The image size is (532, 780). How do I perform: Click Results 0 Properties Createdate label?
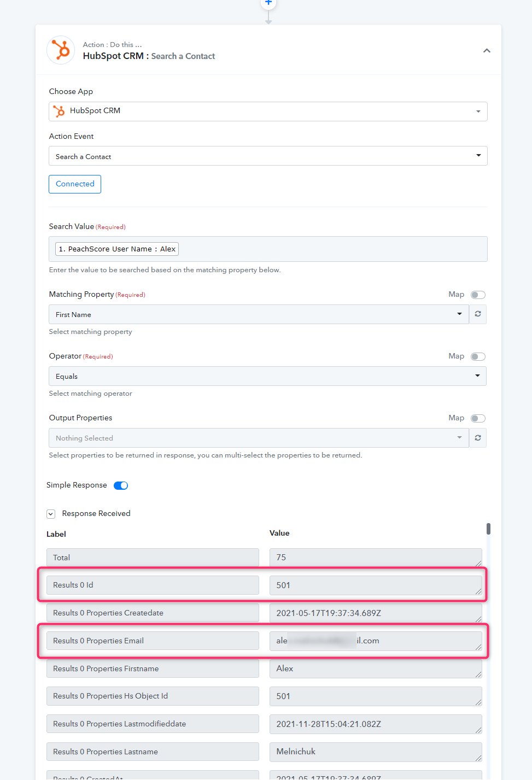click(153, 613)
